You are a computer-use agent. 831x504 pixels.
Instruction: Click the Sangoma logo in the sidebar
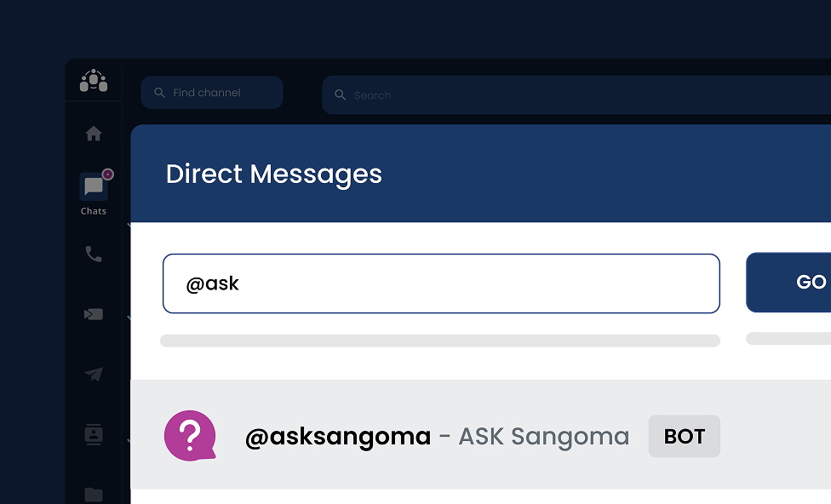tap(94, 81)
